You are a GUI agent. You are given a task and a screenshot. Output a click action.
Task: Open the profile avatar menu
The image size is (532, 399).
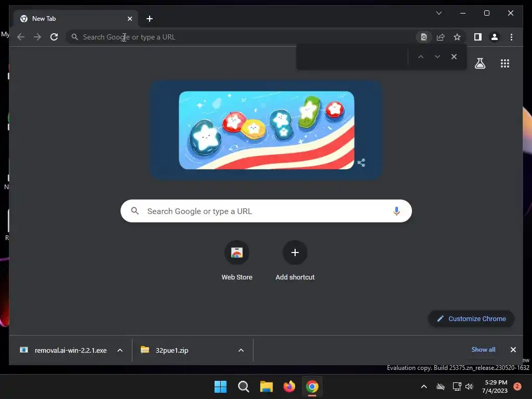495,37
